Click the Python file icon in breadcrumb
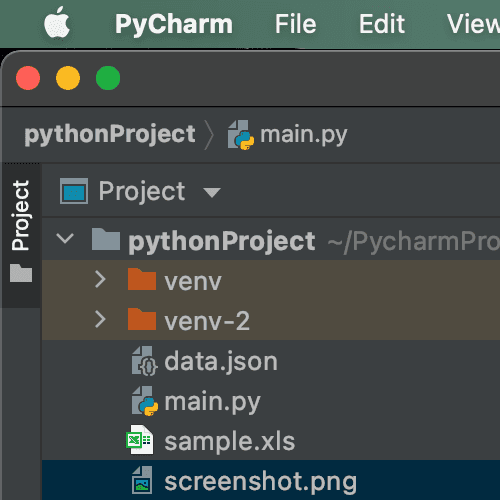This screenshot has height=500, width=500. point(241,135)
